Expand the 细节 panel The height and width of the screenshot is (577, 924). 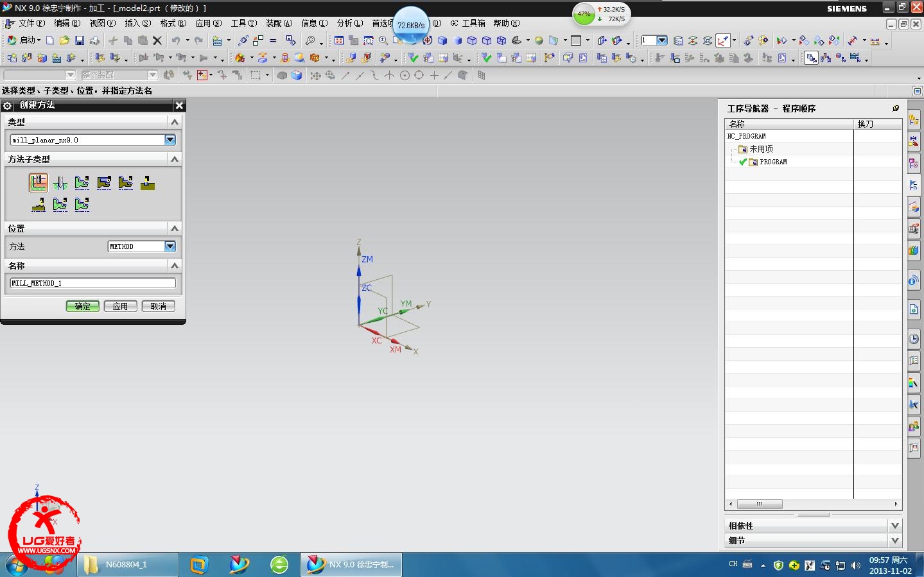[x=895, y=540]
